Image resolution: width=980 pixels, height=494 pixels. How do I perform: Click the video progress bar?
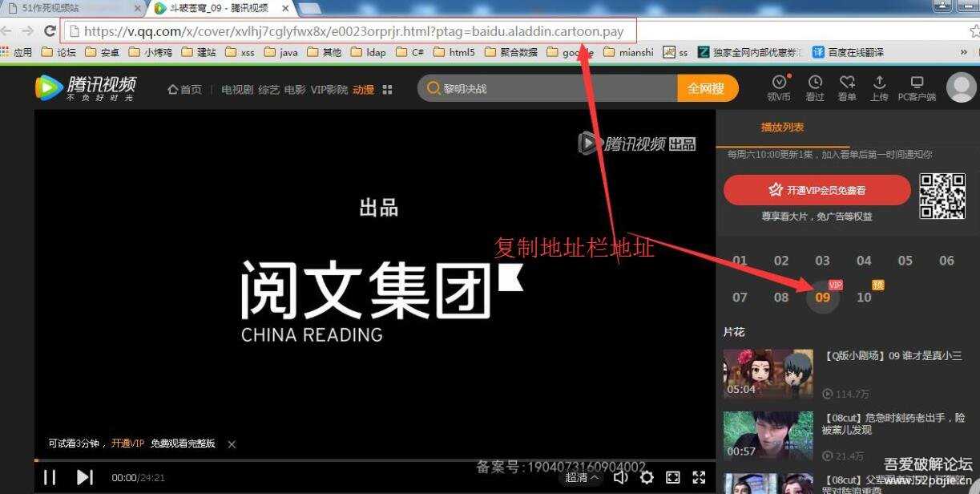[x=375, y=460]
